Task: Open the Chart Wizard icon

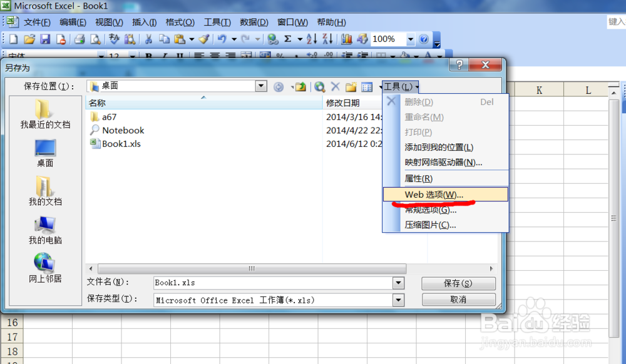Action: point(346,39)
